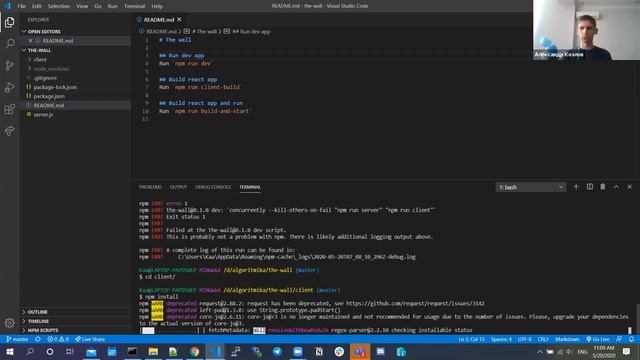Open the Go menu

(98, 6)
